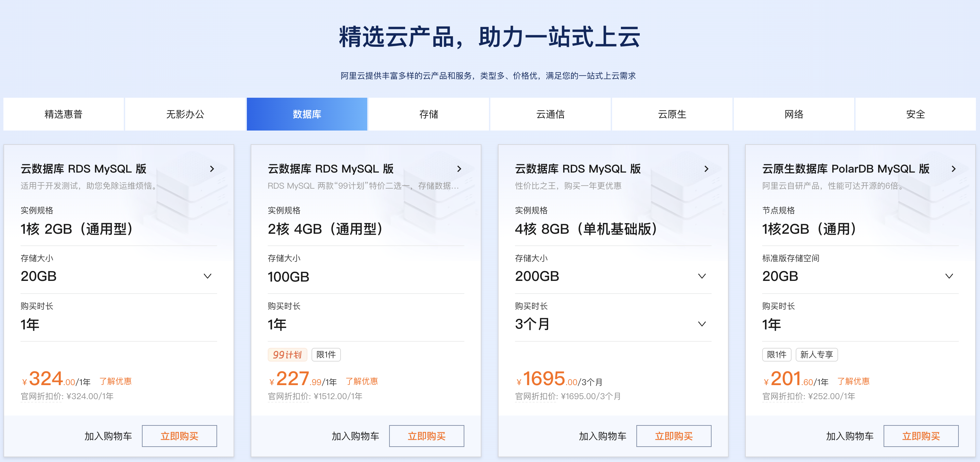This screenshot has height=462, width=980.
Task: Open 了解优惠 link beside ¥324.00 price
Action: pos(116,381)
